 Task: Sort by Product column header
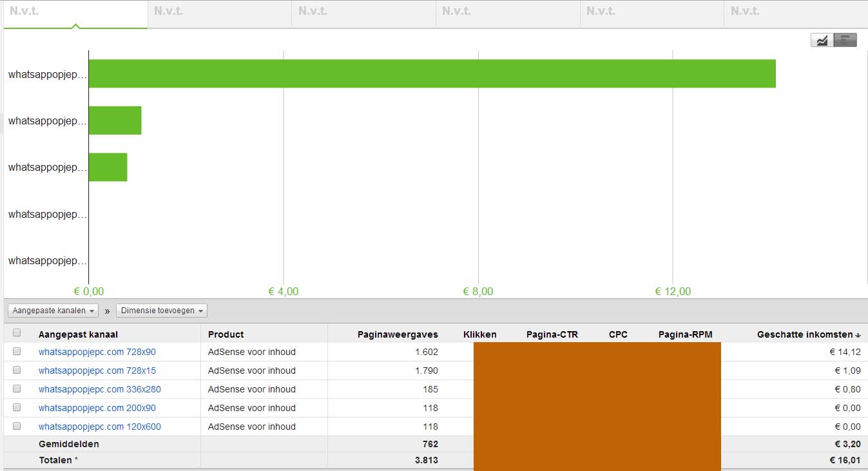tap(226, 334)
